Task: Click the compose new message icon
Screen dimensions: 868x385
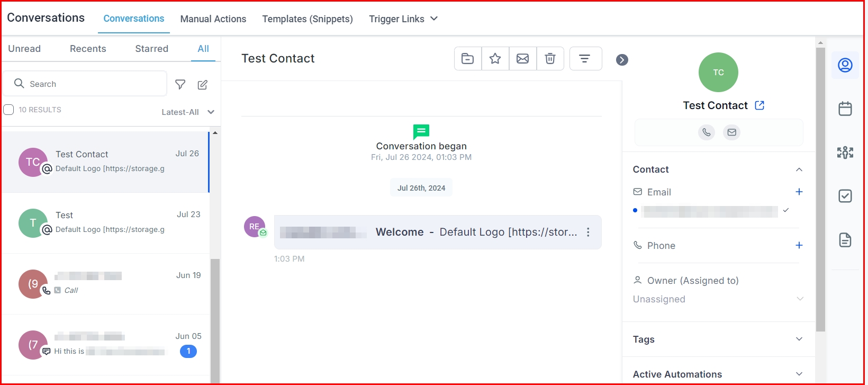Action: [x=203, y=85]
